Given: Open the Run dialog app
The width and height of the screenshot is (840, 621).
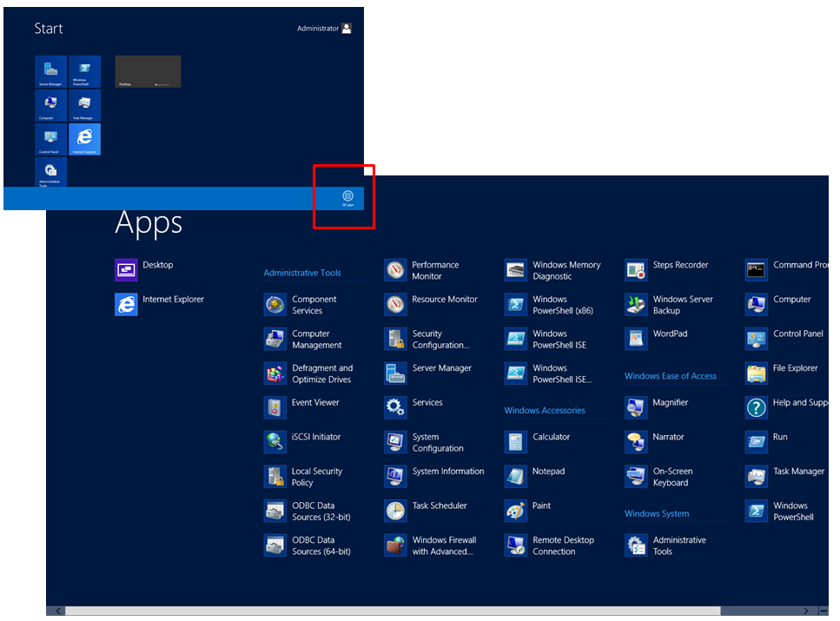Looking at the screenshot, I should point(767,442).
